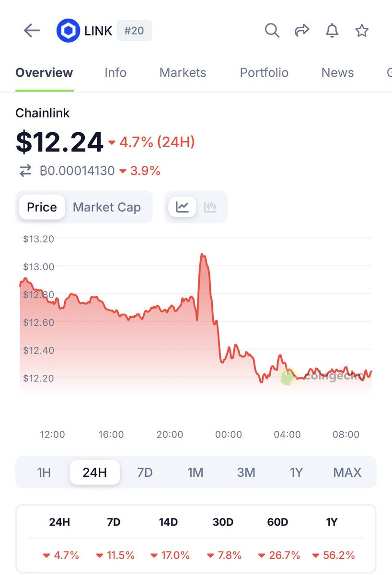Tap the Chainlink logo icon
Screen dimensions: 392x575
(x=68, y=31)
